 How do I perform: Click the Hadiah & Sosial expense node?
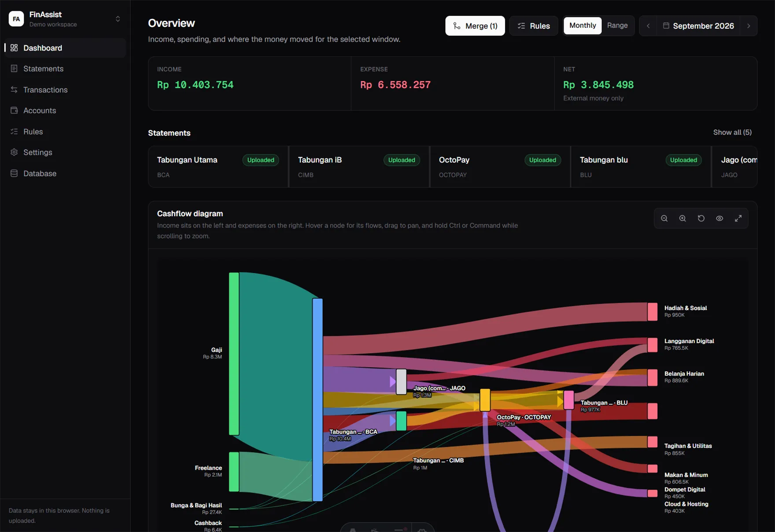652,312
